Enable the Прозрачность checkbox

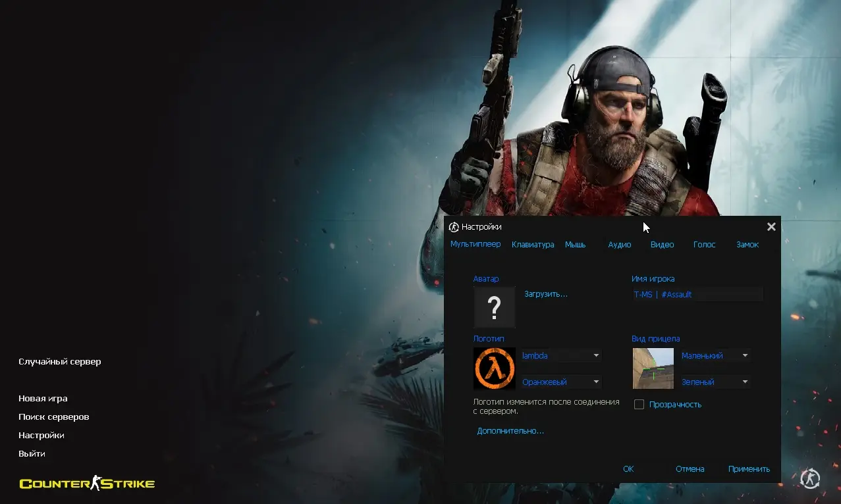pos(639,405)
